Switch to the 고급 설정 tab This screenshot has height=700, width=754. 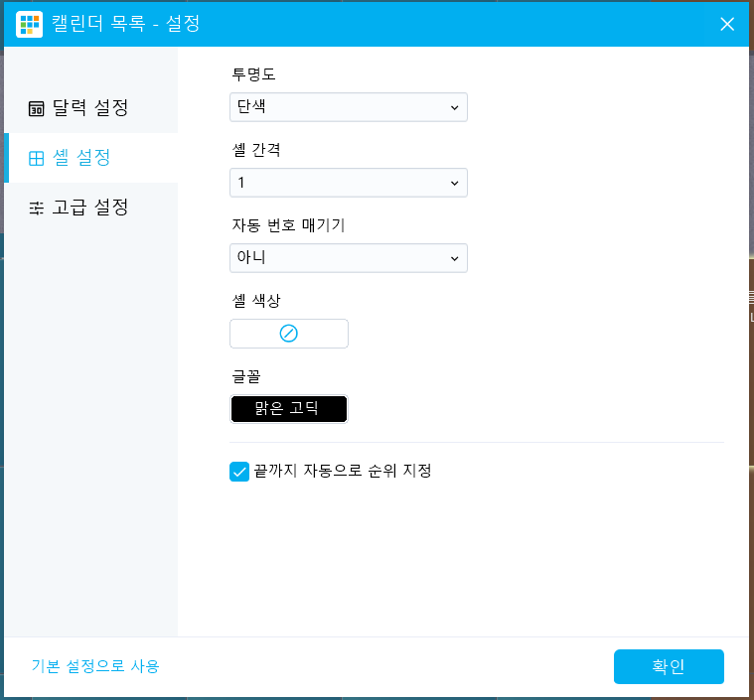[90, 208]
